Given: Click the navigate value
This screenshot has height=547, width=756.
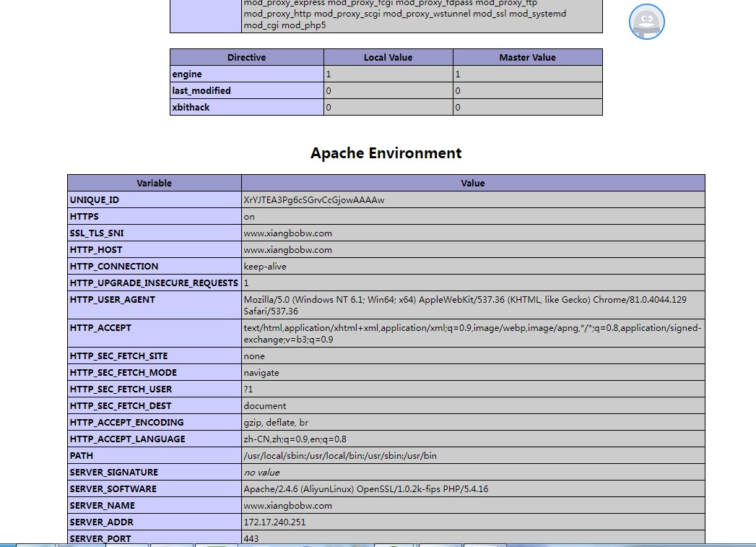Looking at the screenshot, I should (x=261, y=373).
